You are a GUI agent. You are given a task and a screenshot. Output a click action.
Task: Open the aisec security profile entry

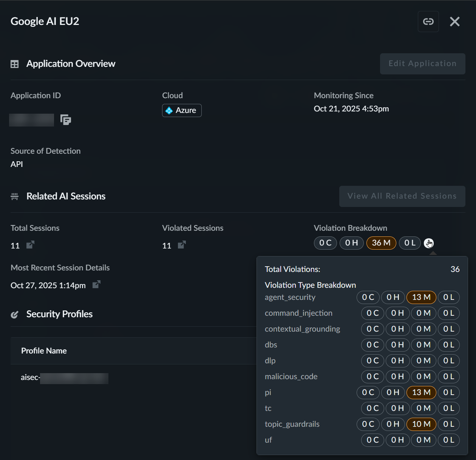click(64, 378)
